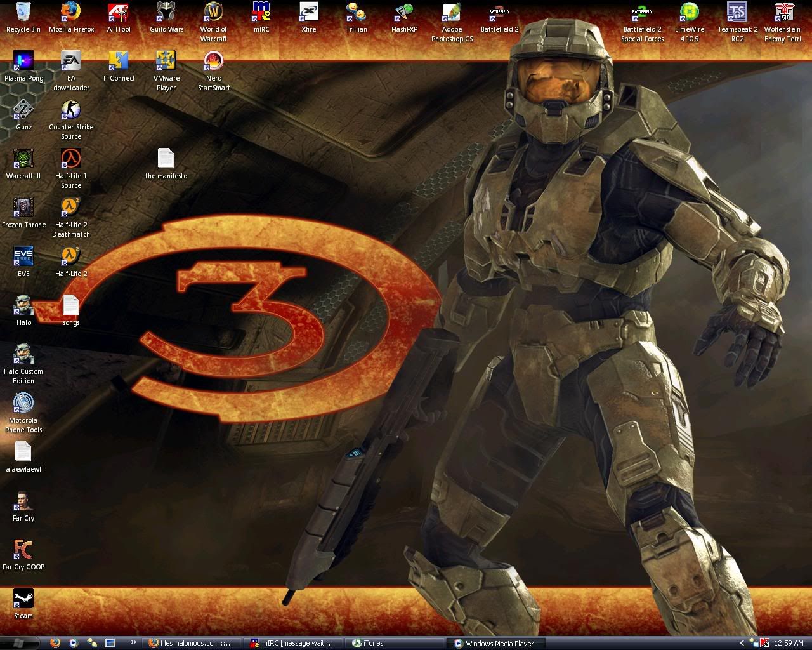Viewport: 812px width, 650px height.
Task: Click the Nero StartSmart shortcut
Action: point(214,70)
